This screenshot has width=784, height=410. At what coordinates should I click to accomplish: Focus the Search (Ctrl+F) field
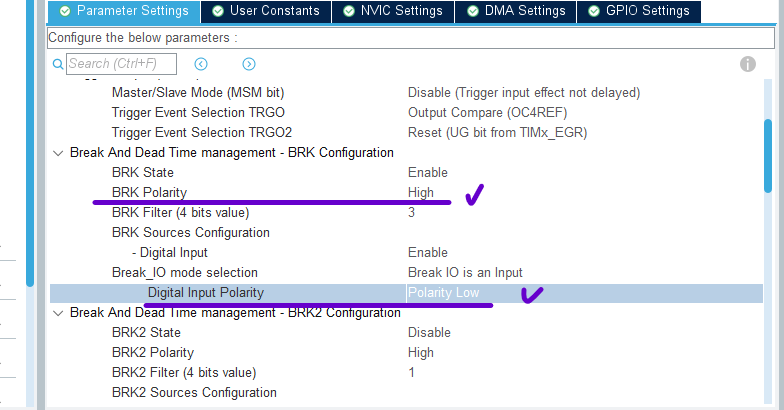click(120, 64)
